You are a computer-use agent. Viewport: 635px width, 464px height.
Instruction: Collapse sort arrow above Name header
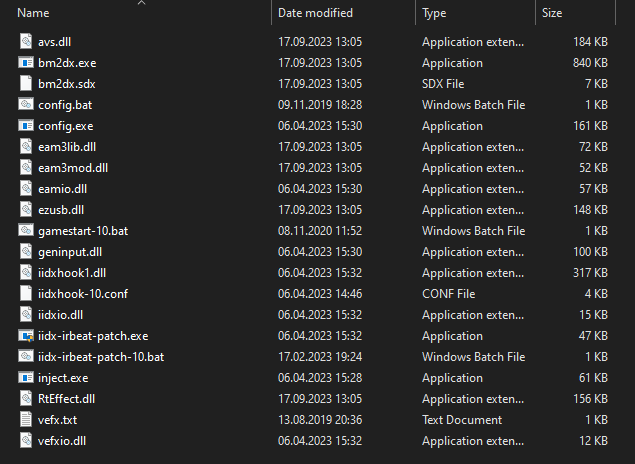click(141, 3)
